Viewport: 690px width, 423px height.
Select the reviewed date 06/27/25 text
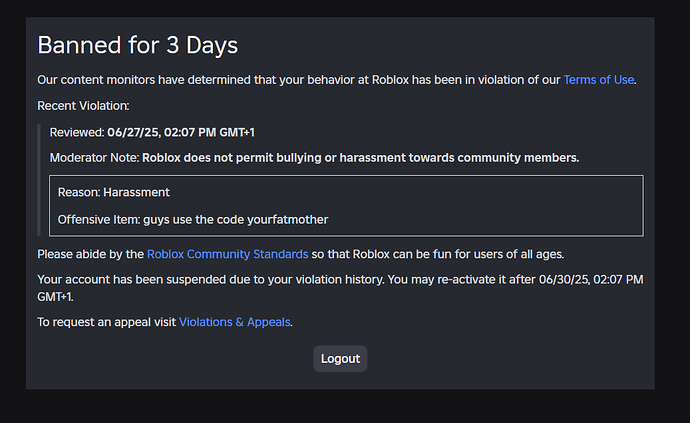coord(133,132)
